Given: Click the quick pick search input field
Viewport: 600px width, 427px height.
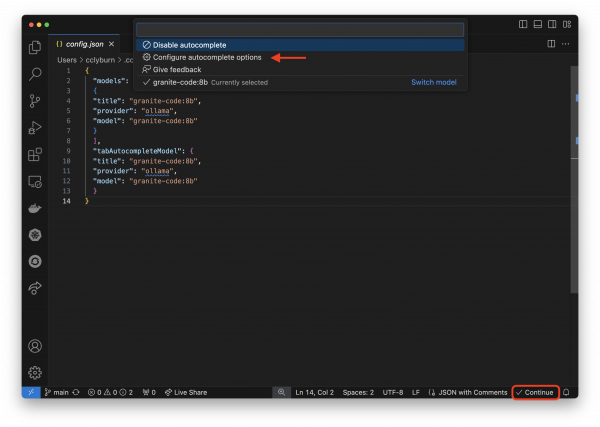Looking at the screenshot, I should 300,30.
